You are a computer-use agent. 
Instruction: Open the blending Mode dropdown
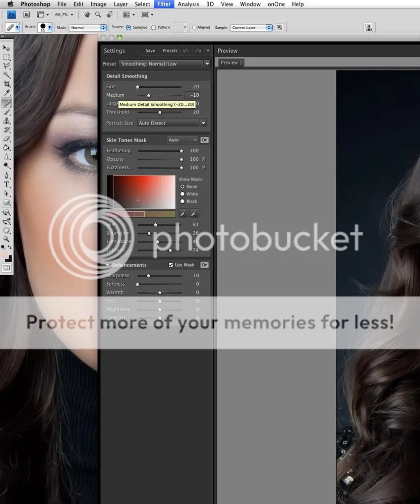(88, 28)
